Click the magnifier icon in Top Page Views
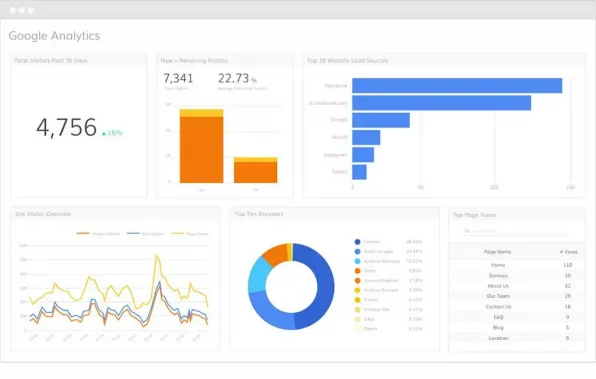Image resolution: width=596 pixels, height=379 pixels. pyautogui.click(x=467, y=230)
